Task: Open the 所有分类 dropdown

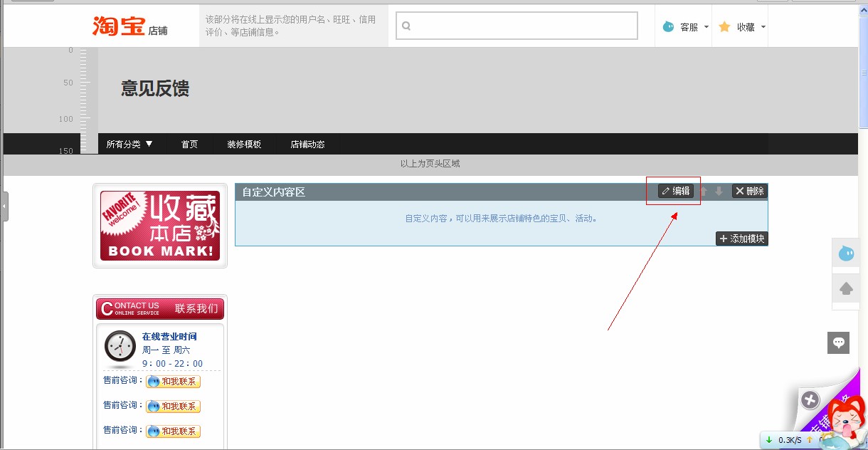Action: point(129,144)
